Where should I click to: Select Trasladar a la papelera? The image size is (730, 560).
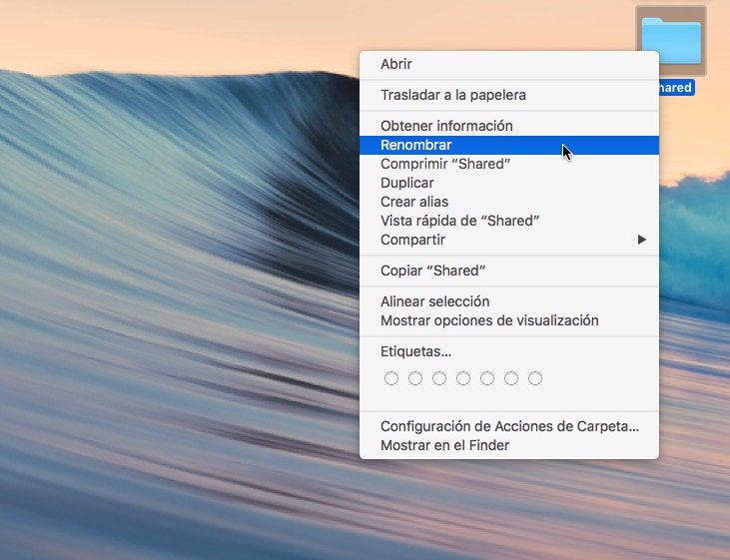click(509, 95)
